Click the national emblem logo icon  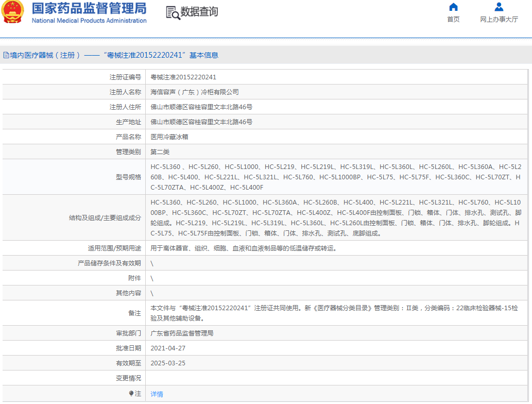(12, 13)
